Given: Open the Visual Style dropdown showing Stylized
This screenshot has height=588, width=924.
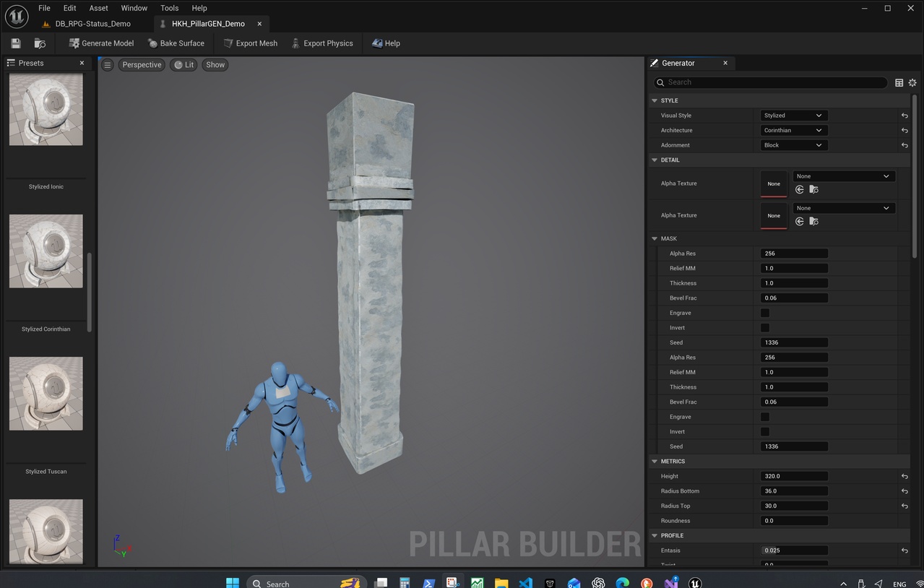Looking at the screenshot, I should [x=793, y=116].
